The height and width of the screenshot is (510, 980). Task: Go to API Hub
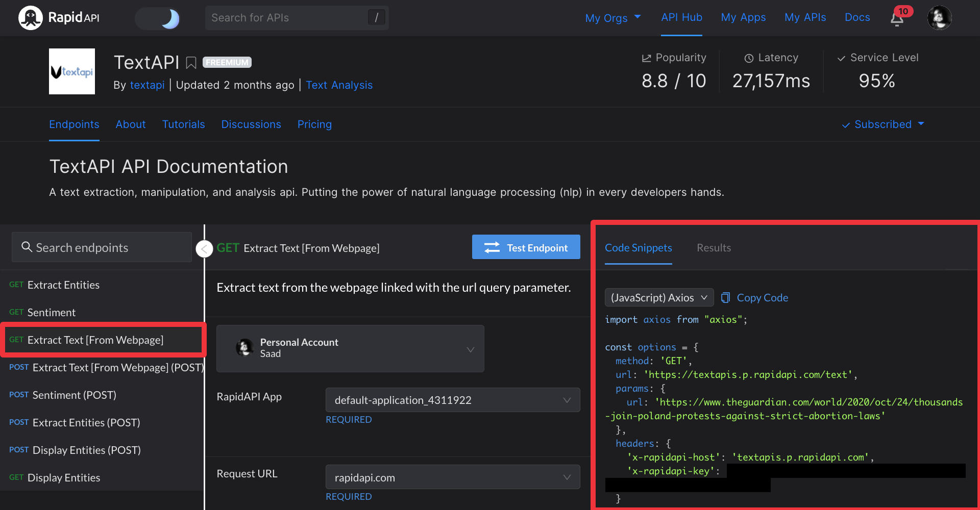[681, 17]
